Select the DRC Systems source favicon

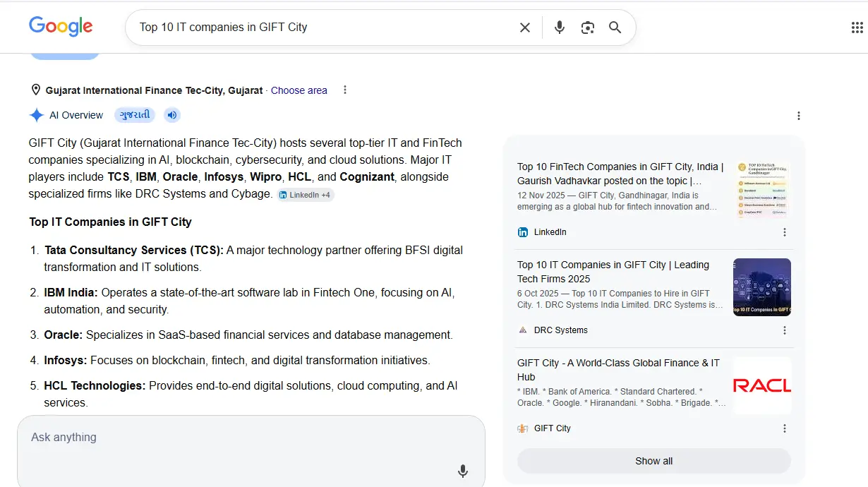click(523, 330)
